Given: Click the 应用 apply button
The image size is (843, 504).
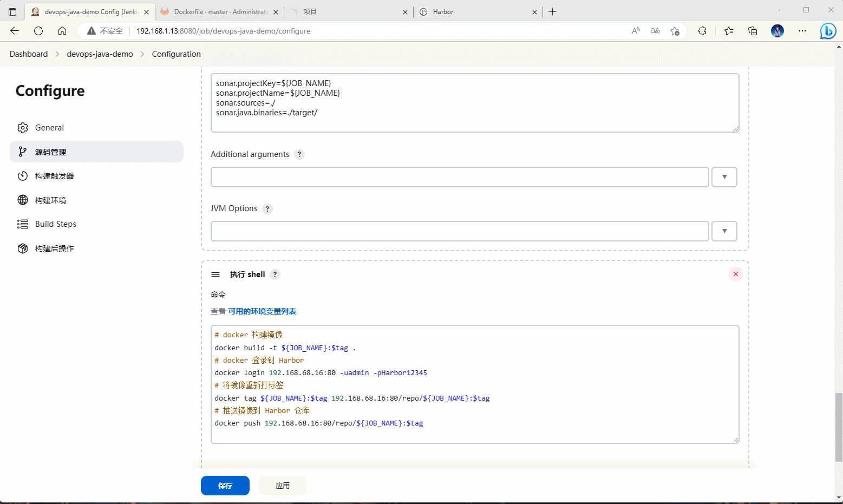Looking at the screenshot, I should (x=283, y=486).
